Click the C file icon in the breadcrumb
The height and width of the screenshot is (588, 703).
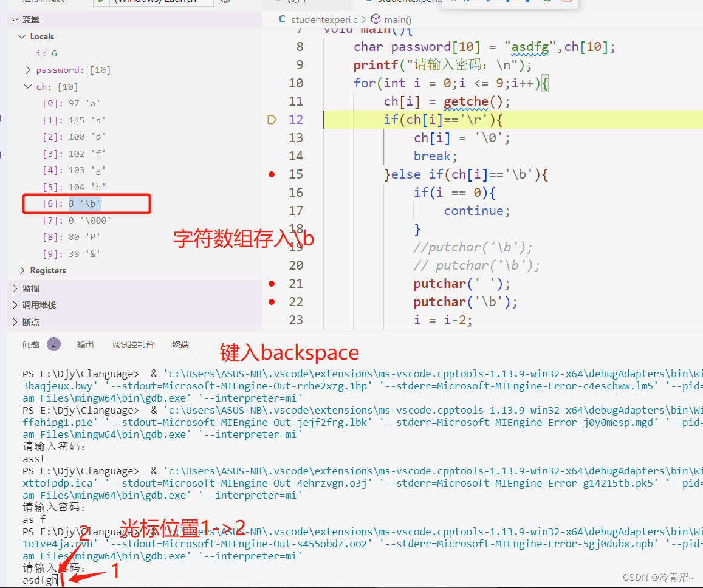click(281, 19)
